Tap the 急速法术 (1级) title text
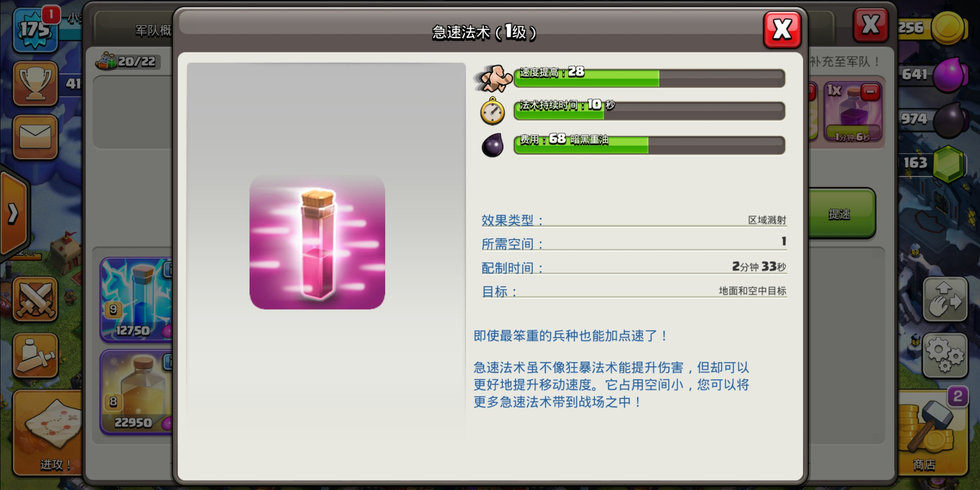 click(x=484, y=32)
